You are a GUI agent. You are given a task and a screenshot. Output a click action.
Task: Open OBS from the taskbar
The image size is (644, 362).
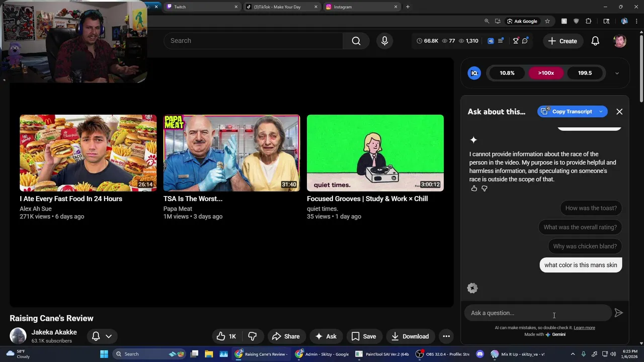[x=443, y=354]
